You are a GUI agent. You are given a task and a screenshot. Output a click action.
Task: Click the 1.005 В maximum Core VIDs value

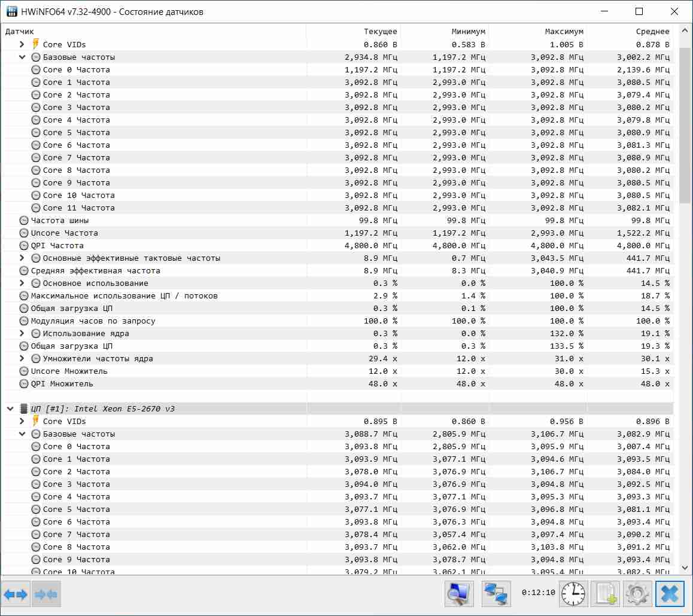567,45
